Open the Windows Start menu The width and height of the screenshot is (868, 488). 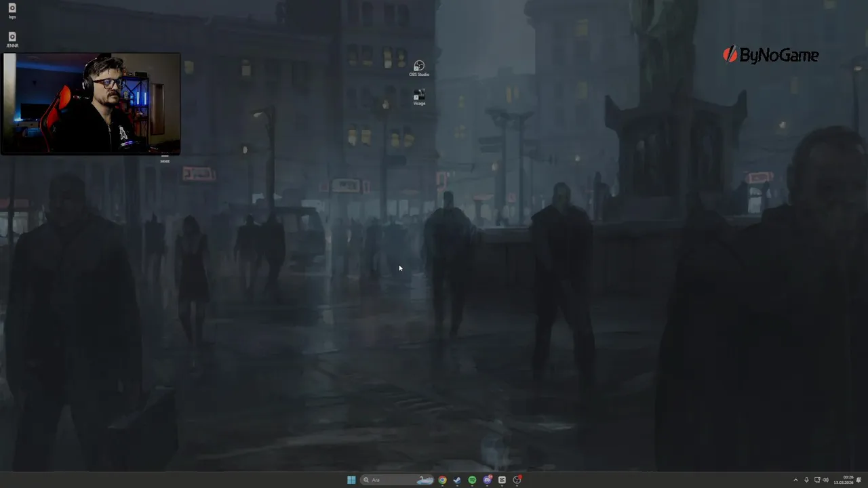[351, 480]
